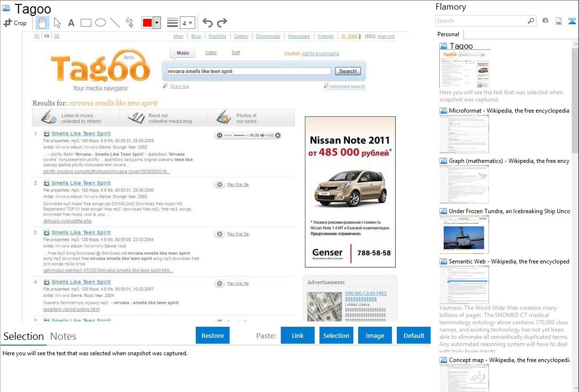Expand the line width dropdown showing 4
The width and height of the screenshot is (579, 392).
tap(187, 23)
